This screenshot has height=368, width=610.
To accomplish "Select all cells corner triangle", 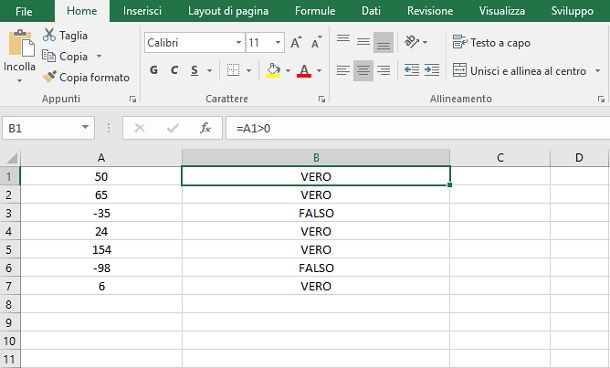I will coord(12,158).
